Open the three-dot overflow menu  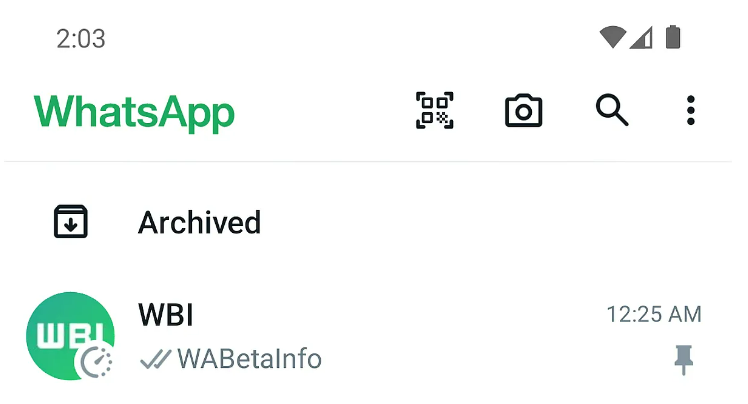pyautogui.click(x=691, y=111)
